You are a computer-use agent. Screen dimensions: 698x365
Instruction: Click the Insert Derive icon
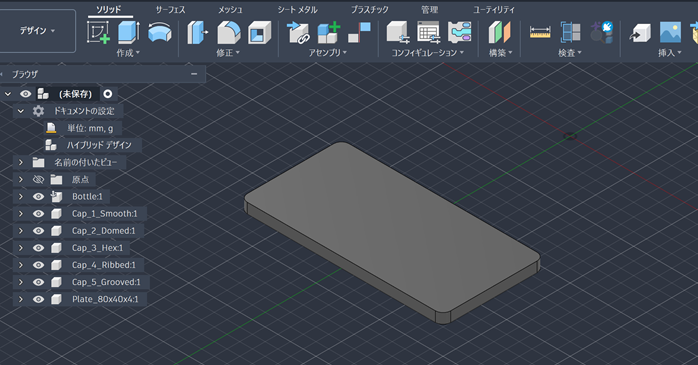coord(640,32)
